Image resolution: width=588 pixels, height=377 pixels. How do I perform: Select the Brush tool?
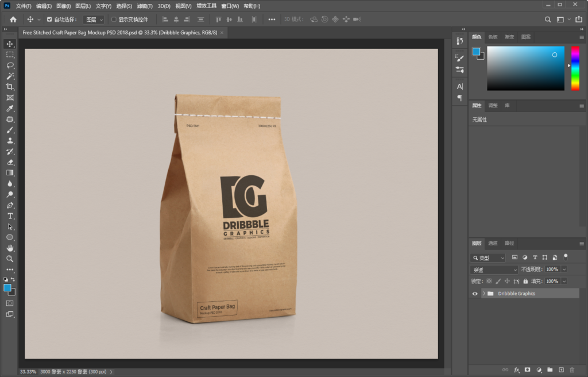[x=10, y=130]
